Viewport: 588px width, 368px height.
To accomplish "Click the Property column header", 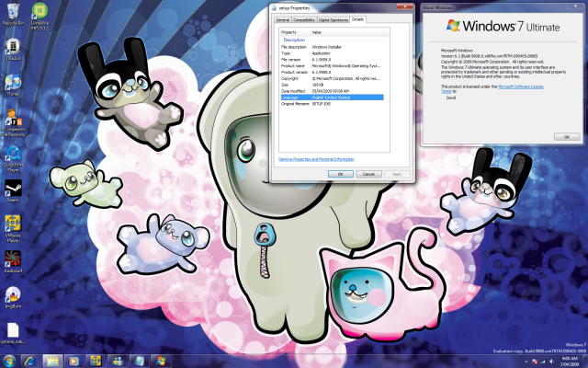I will (295, 32).
